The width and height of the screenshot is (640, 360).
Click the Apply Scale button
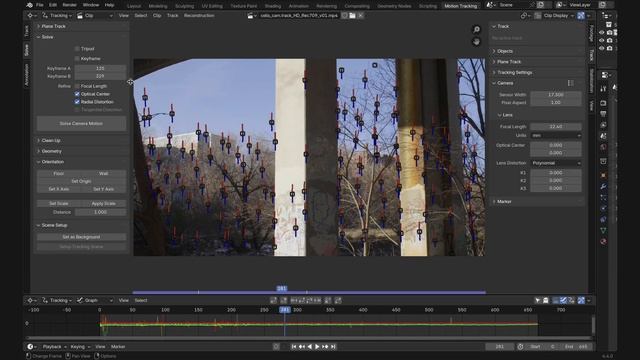pyautogui.click(x=104, y=203)
